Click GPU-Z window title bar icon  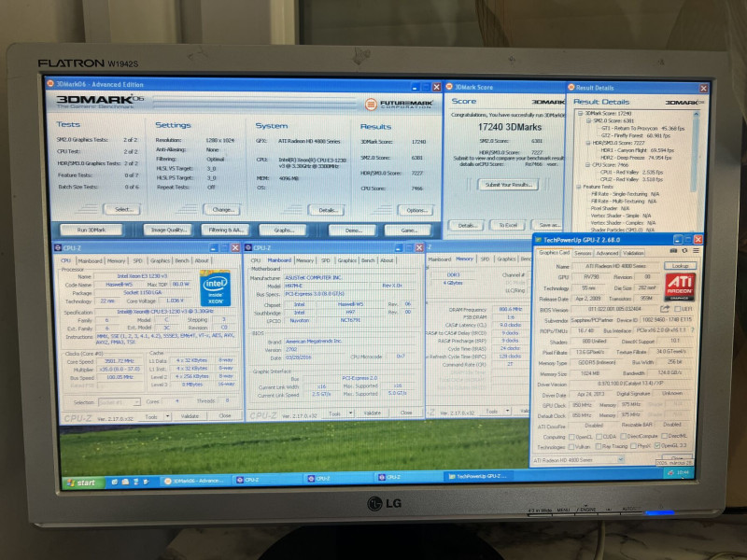pos(539,240)
